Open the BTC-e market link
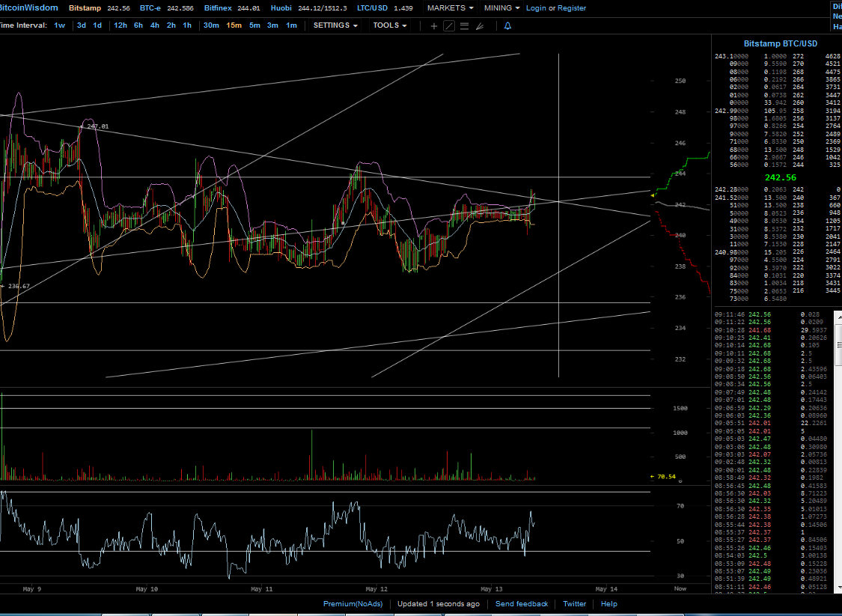 [x=150, y=8]
